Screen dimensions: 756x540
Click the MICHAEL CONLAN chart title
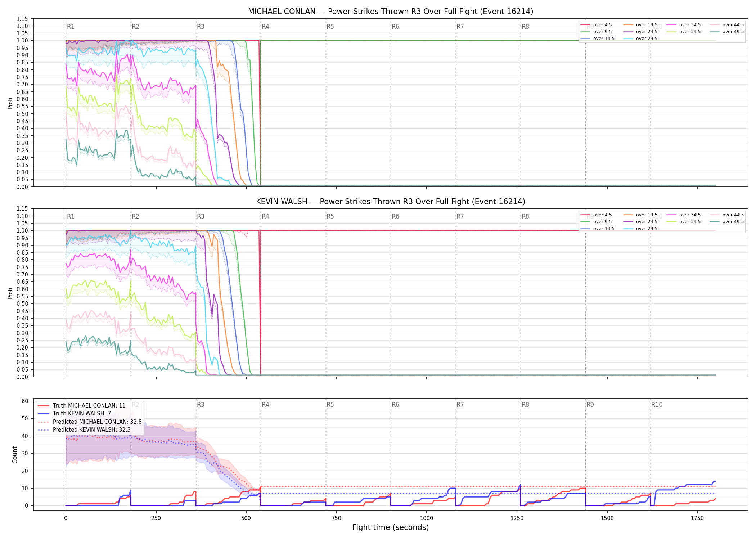tap(391, 12)
